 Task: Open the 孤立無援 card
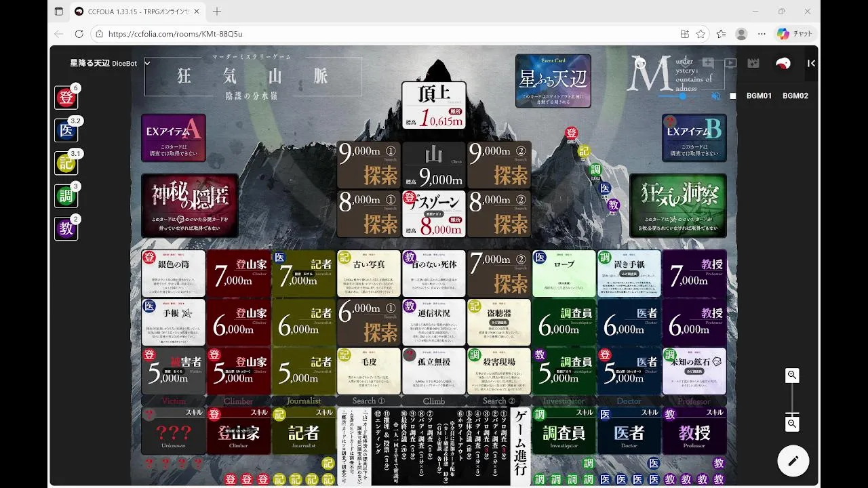point(434,371)
